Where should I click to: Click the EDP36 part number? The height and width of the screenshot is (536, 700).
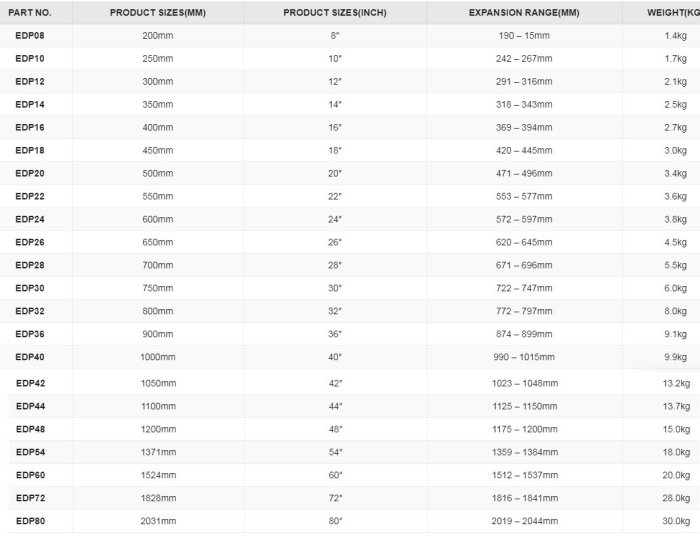click(x=29, y=334)
